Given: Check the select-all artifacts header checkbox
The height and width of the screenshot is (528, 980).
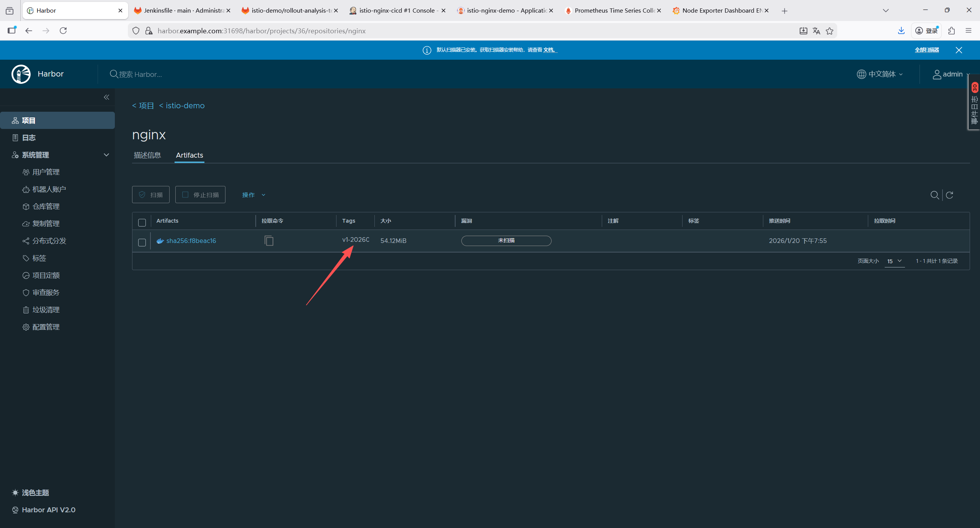Looking at the screenshot, I should (x=142, y=222).
